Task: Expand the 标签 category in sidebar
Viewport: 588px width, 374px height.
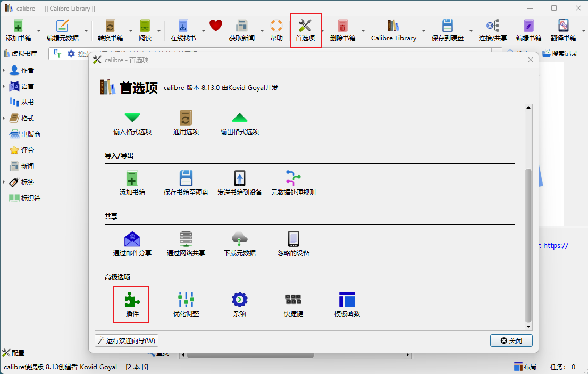Action: tap(4, 182)
